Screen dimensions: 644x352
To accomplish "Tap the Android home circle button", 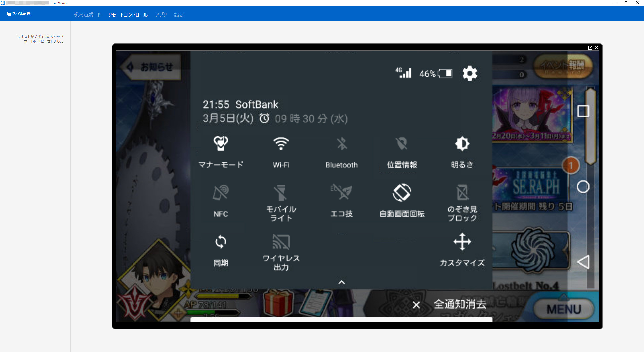I will point(583,187).
